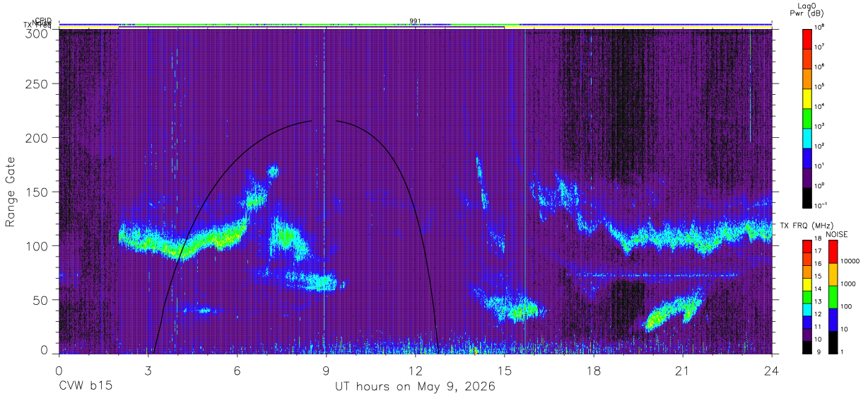The image size is (868, 401).
Task: Click the 11 label on TX FRQ bar
Action: click(819, 326)
